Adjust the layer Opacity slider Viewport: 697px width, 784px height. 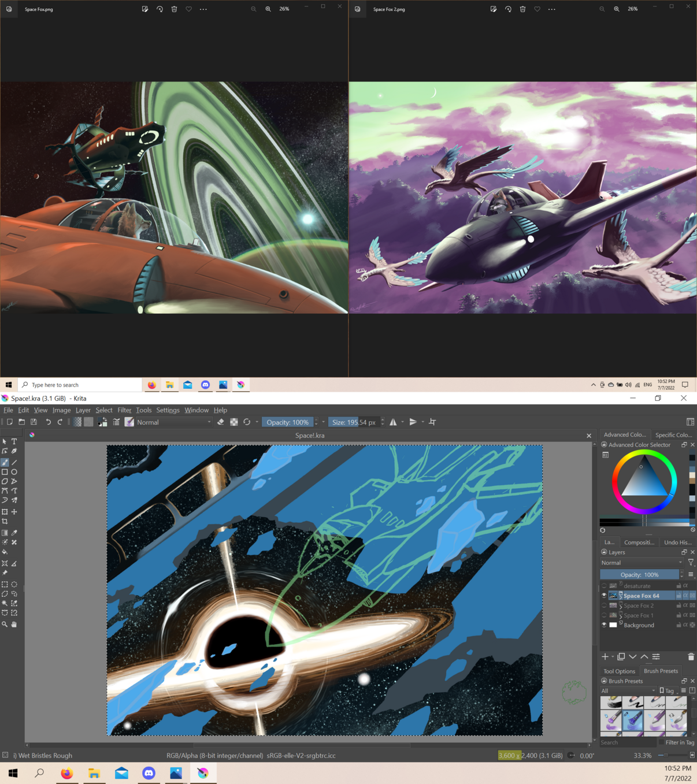639,575
